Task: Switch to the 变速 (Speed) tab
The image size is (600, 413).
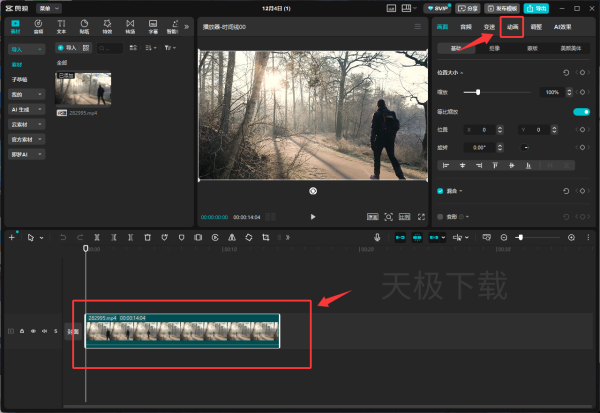Action: point(488,27)
